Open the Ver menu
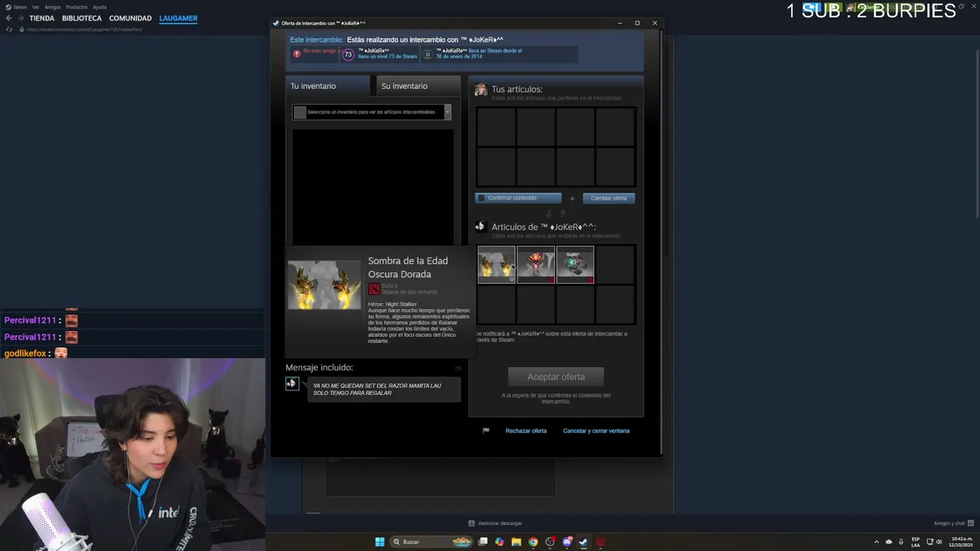This screenshot has height=551, width=980. (x=35, y=7)
